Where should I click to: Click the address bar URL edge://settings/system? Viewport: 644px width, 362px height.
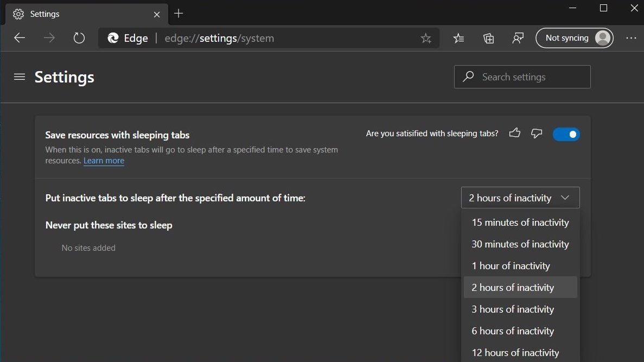tap(219, 38)
